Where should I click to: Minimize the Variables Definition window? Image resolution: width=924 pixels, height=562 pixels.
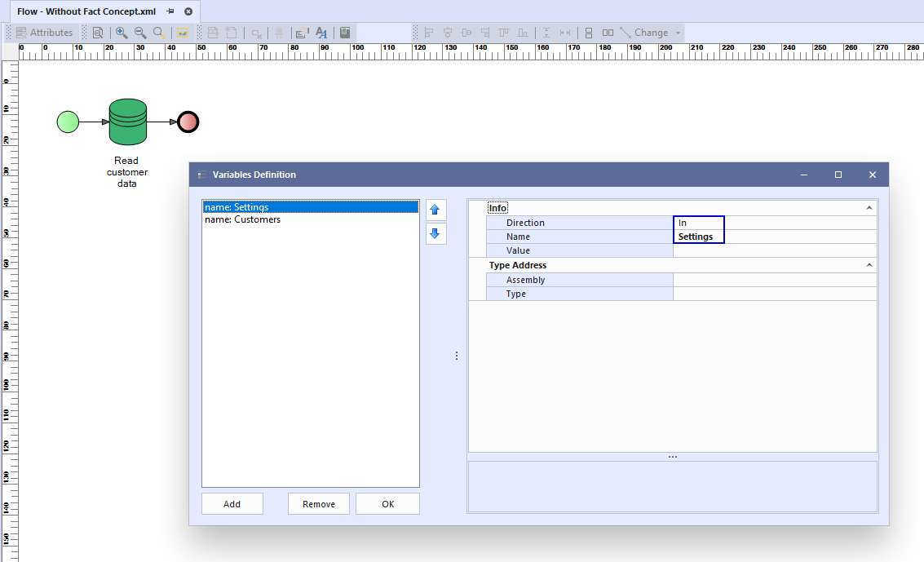click(x=804, y=175)
